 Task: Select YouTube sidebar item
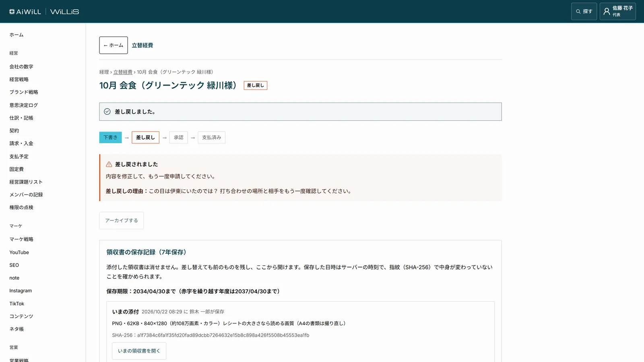point(19,253)
